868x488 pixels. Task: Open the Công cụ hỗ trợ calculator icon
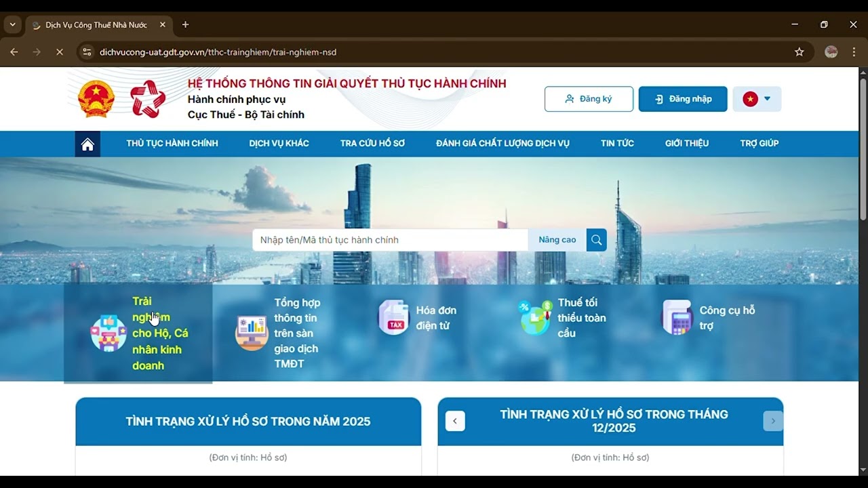pyautogui.click(x=677, y=317)
